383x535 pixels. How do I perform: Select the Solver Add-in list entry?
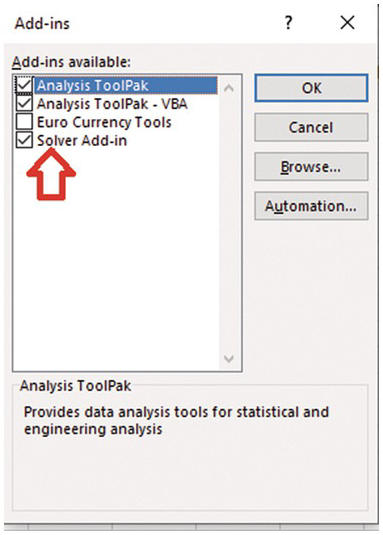click(x=82, y=141)
